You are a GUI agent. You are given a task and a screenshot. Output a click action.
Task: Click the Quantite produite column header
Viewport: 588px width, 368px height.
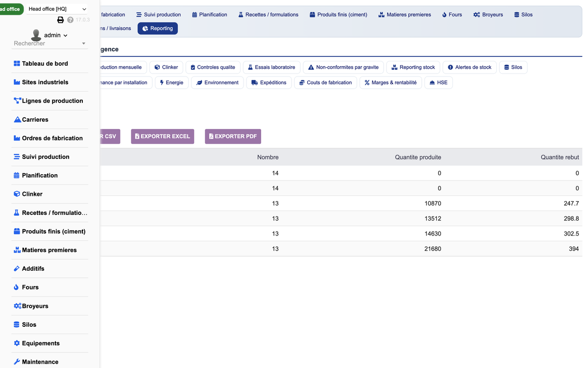[x=418, y=157]
